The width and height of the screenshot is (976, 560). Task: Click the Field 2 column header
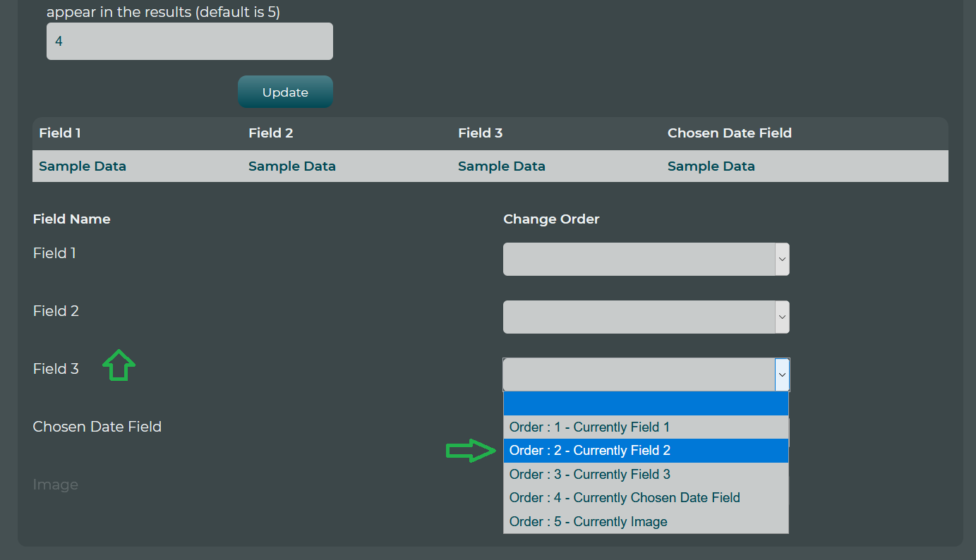click(x=271, y=133)
